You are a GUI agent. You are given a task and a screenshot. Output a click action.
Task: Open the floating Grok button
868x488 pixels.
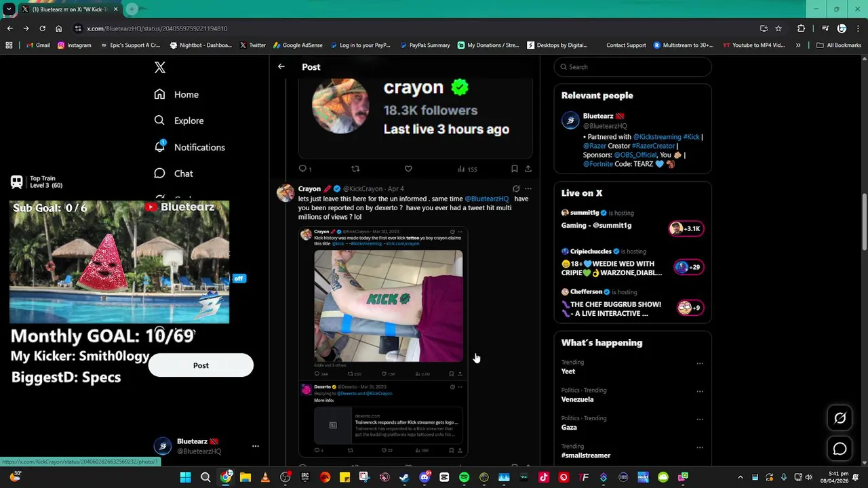[840, 418]
